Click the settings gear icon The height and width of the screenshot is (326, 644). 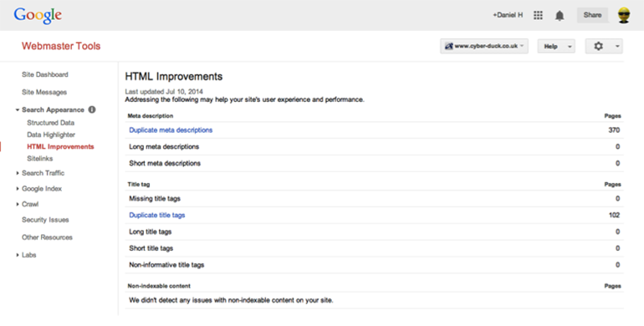[x=598, y=46]
